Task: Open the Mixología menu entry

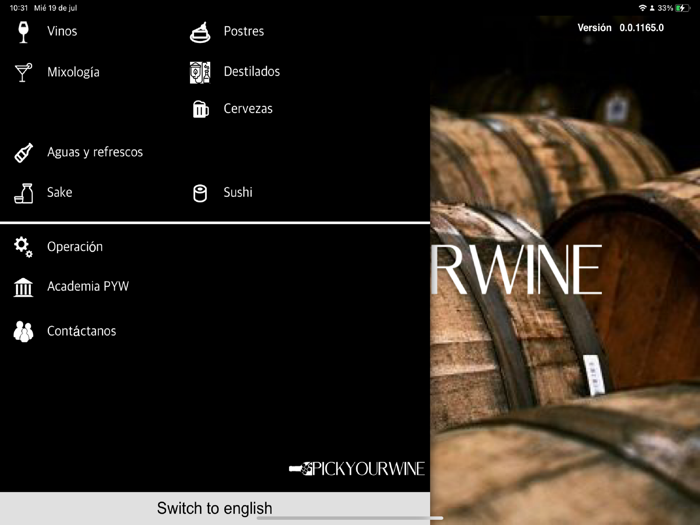Action: 73,72
